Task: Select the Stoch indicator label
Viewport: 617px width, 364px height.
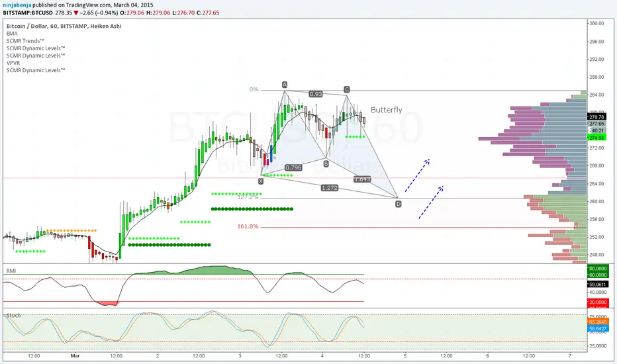Action: (13, 315)
